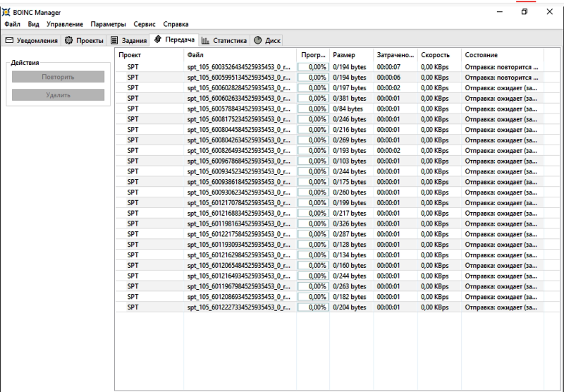Sort by the Файл column header
564x392 pixels.
coord(240,55)
